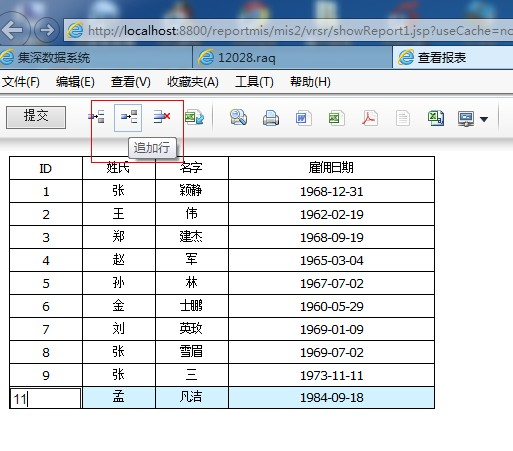The width and height of the screenshot is (513, 451).
Task: Click the ID input field containing 11
Action: tap(45, 398)
